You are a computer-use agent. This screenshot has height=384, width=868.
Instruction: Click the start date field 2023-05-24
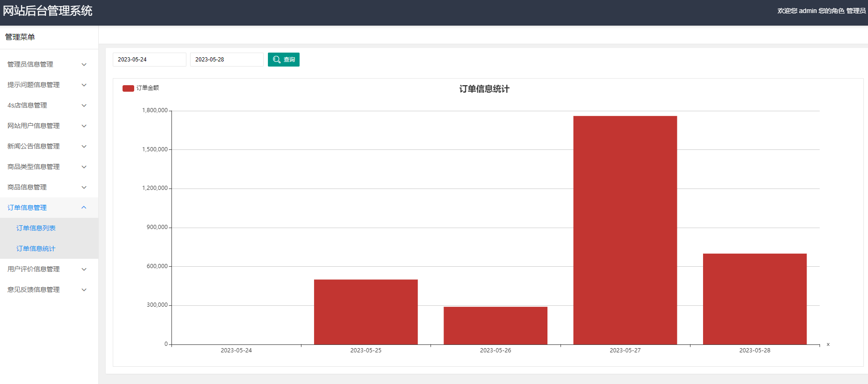tap(150, 60)
